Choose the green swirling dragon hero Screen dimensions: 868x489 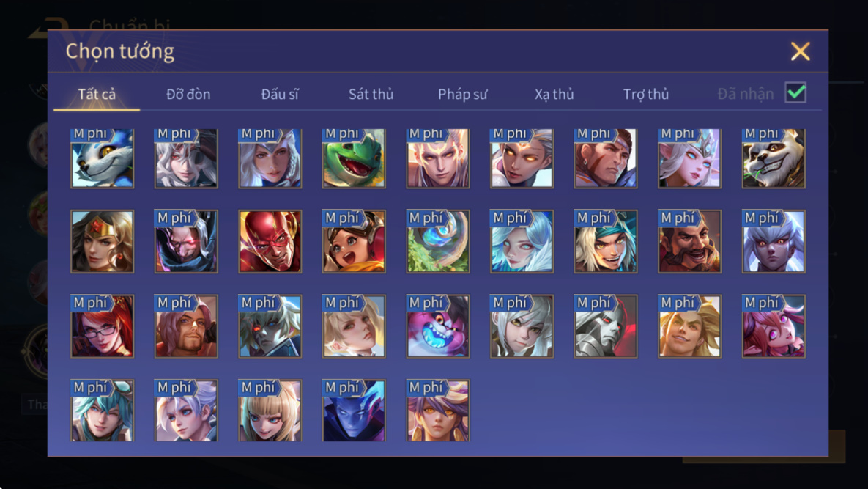coord(438,241)
